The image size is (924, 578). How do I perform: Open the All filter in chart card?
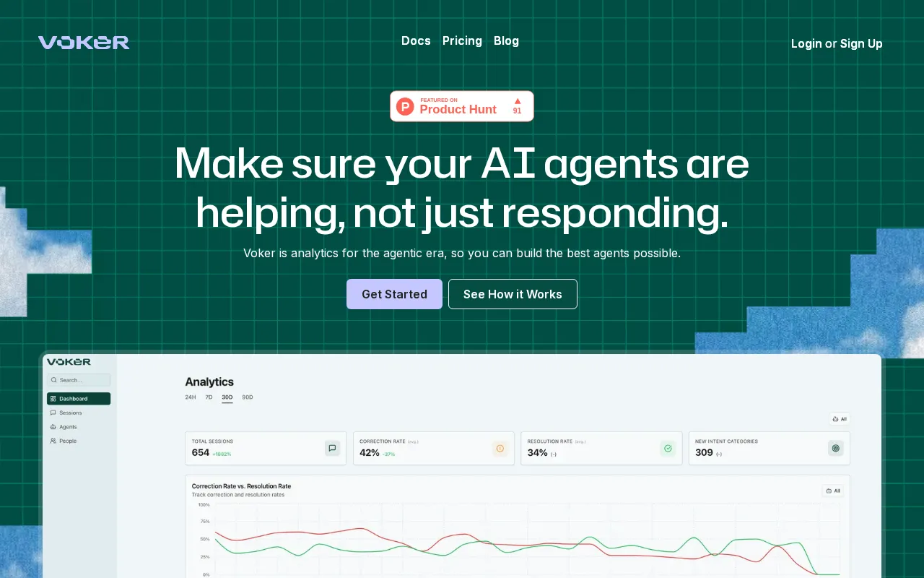pos(833,491)
